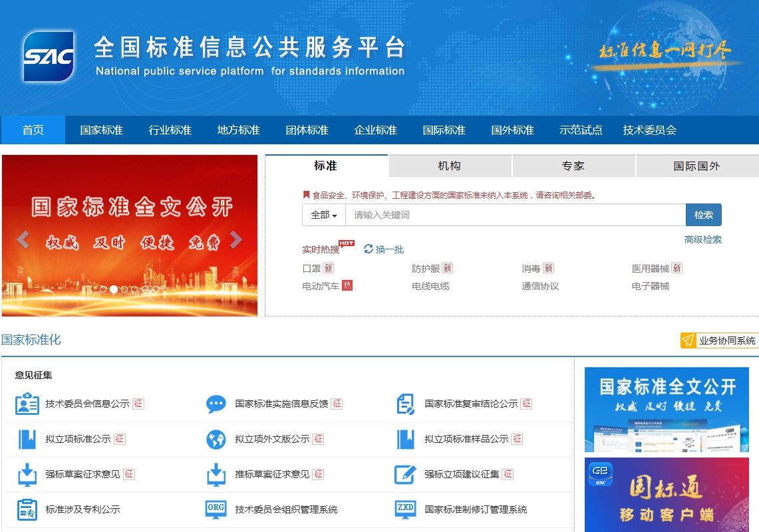Click the 检索 search button

tap(703, 215)
